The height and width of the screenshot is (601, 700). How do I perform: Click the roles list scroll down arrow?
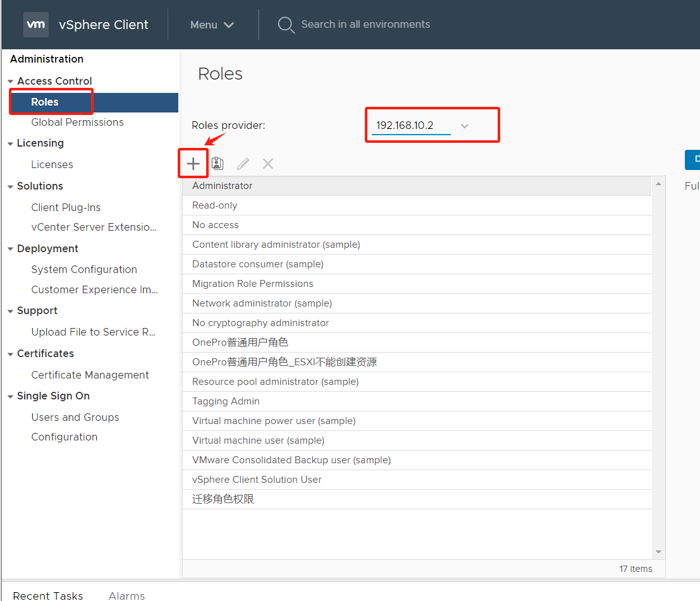658,552
